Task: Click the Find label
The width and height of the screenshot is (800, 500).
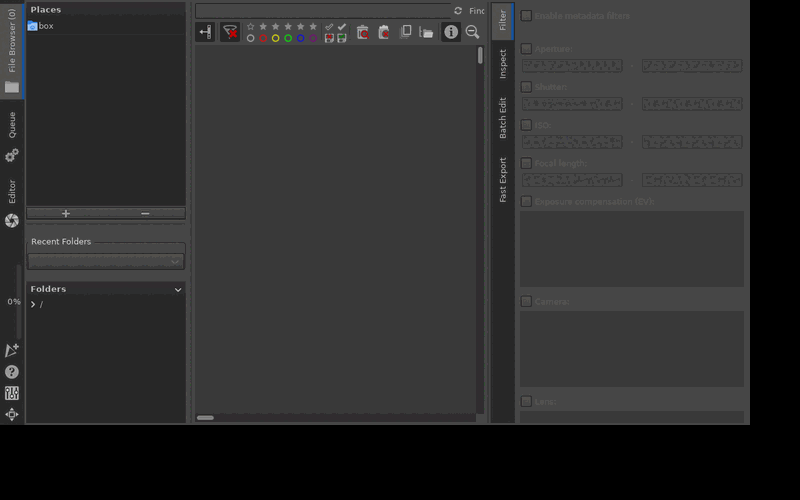Action: (477, 11)
